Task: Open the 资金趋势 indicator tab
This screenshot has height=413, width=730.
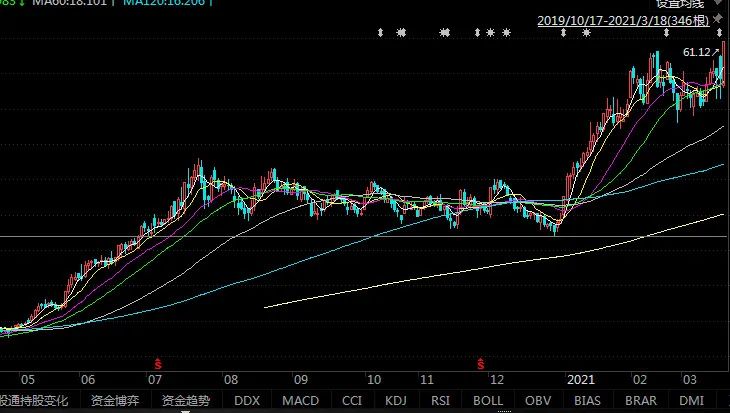Action: (184, 401)
